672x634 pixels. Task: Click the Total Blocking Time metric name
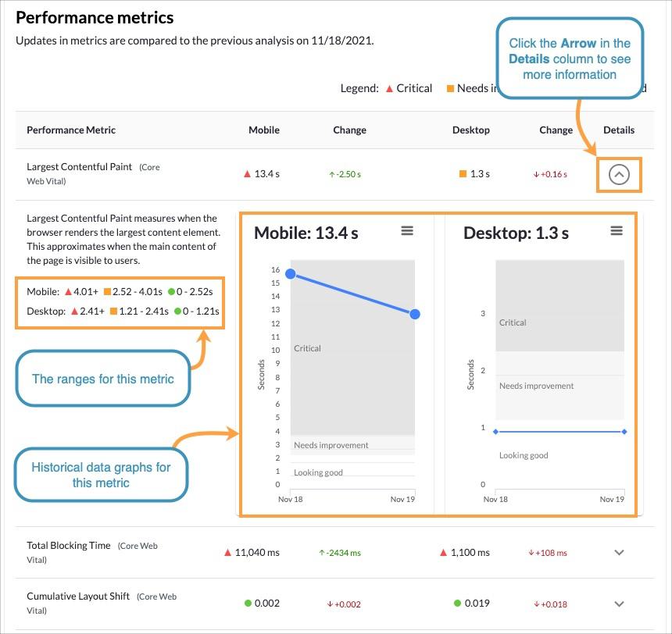coord(67,545)
